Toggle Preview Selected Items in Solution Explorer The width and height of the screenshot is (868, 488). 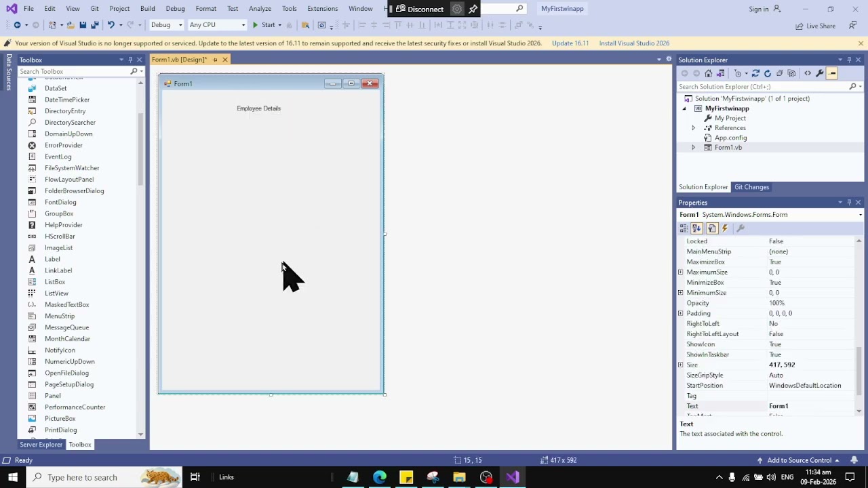832,73
